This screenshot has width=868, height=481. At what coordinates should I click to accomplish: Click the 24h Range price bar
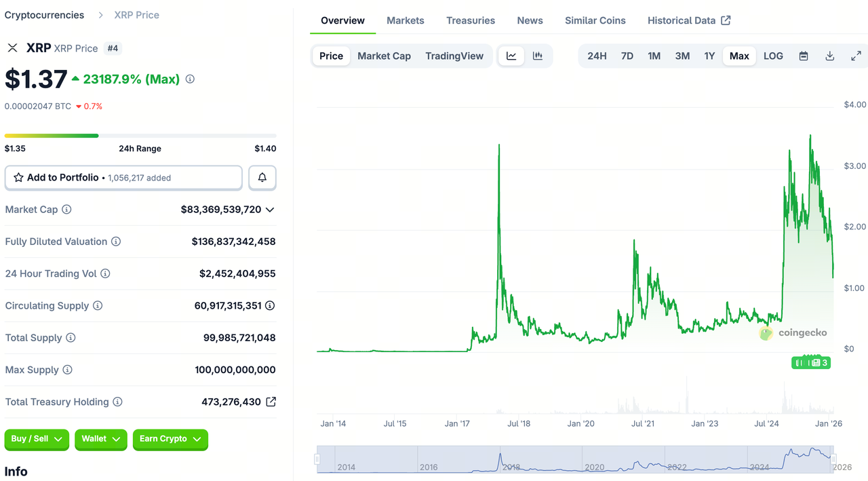coord(140,135)
